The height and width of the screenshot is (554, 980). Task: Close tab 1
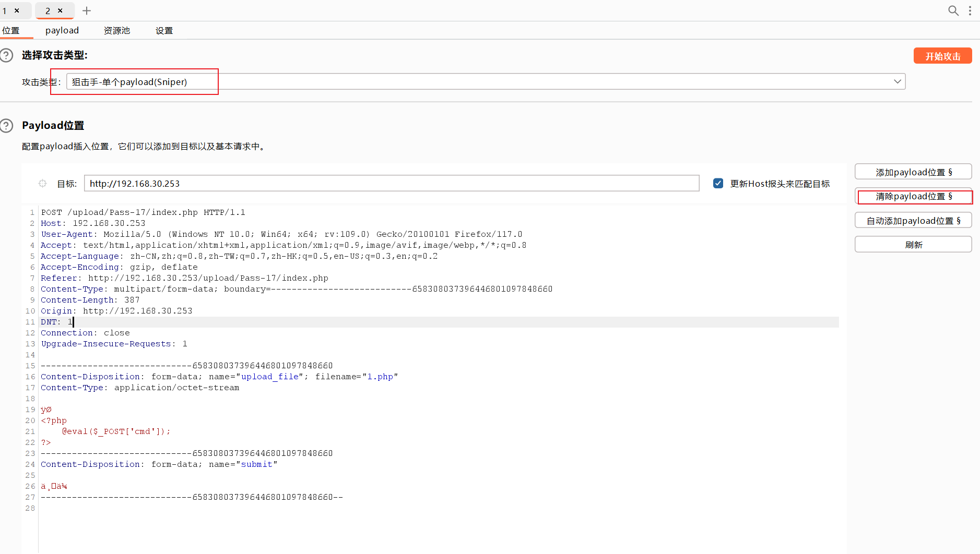click(x=17, y=10)
